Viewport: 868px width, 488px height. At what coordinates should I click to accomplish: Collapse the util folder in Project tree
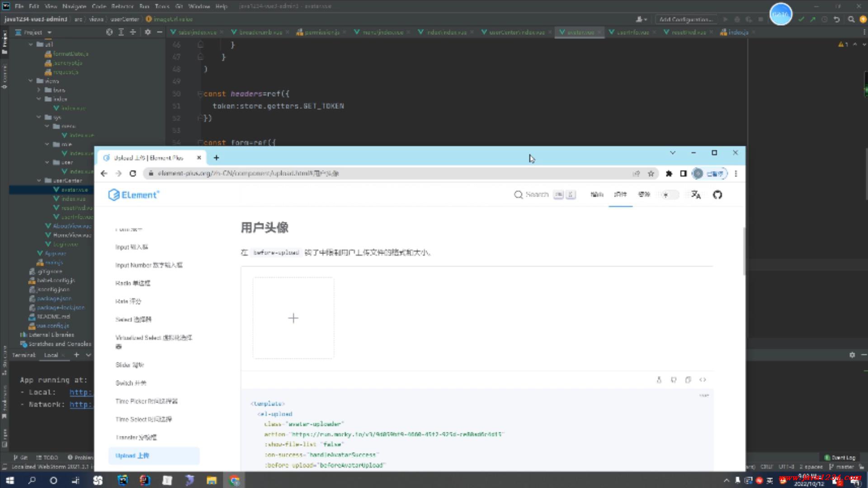[x=31, y=44]
